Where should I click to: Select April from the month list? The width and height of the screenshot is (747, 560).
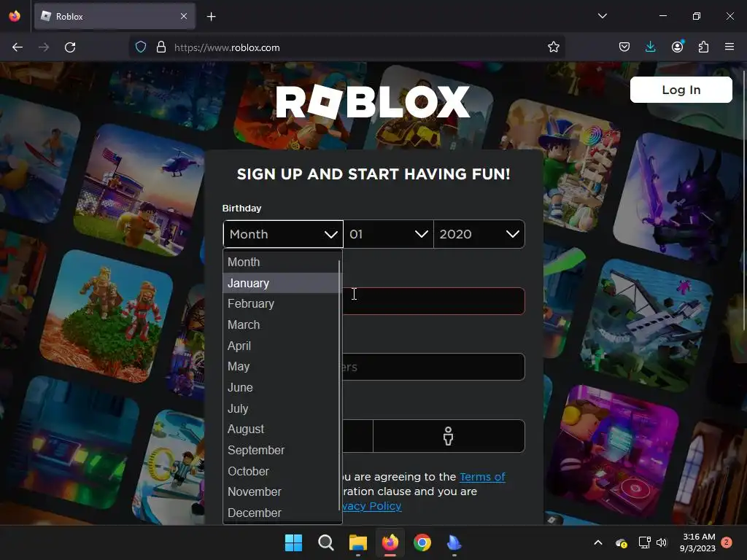tap(281, 346)
